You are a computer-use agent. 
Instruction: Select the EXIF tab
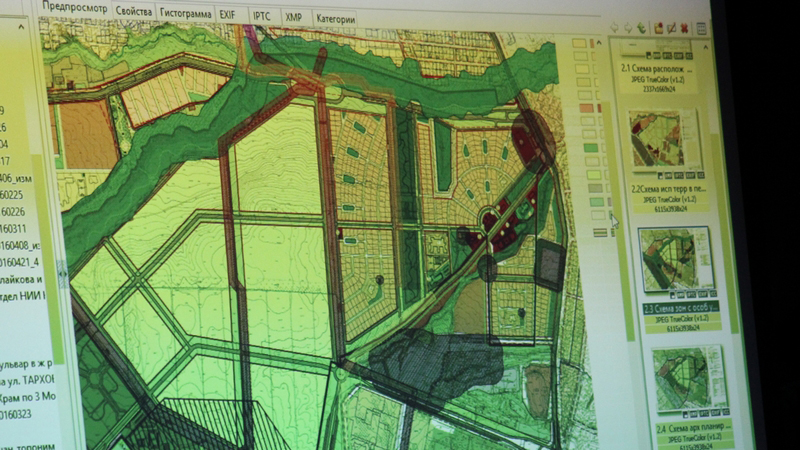pyautogui.click(x=228, y=17)
